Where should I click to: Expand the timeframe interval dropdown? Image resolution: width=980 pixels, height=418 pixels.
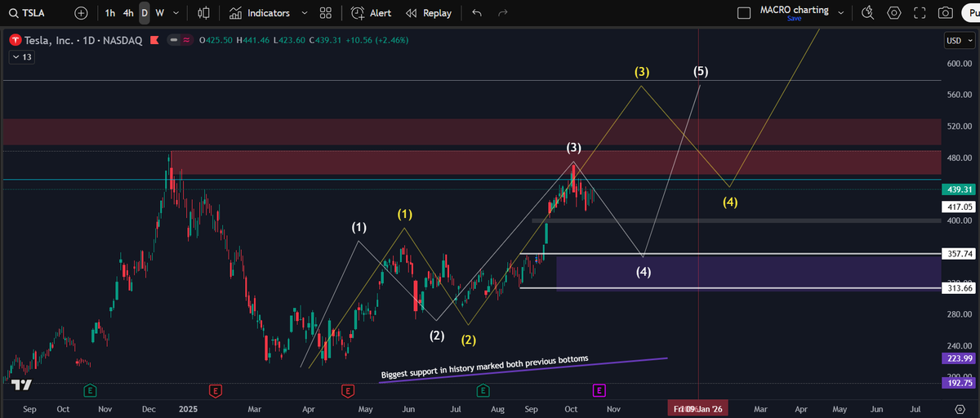pyautogui.click(x=176, y=13)
